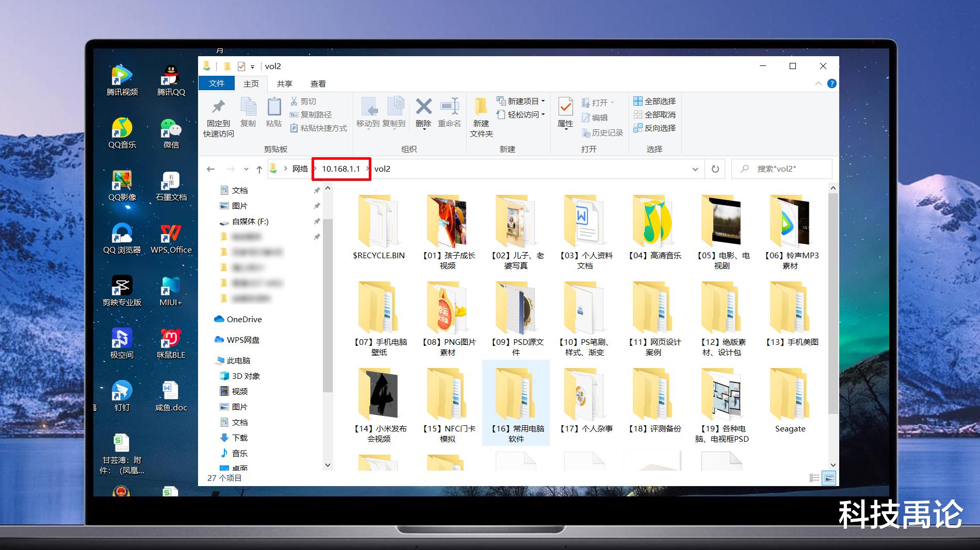The height and width of the screenshot is (550, 980).
Task: Click Paste Shortcut (粘贴快捷方式)
Action: click(x=318, y=128)
